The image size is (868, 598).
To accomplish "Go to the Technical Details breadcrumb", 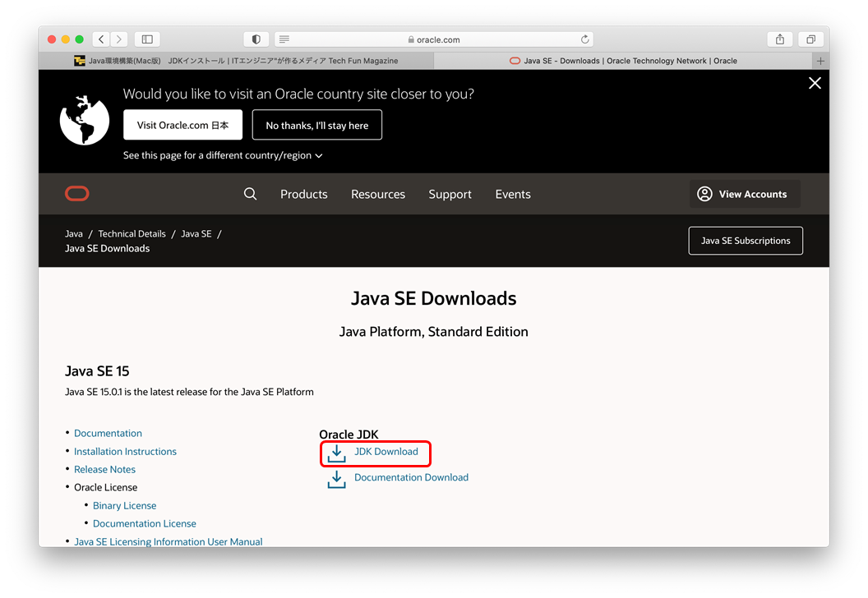I will pos(132,234).
